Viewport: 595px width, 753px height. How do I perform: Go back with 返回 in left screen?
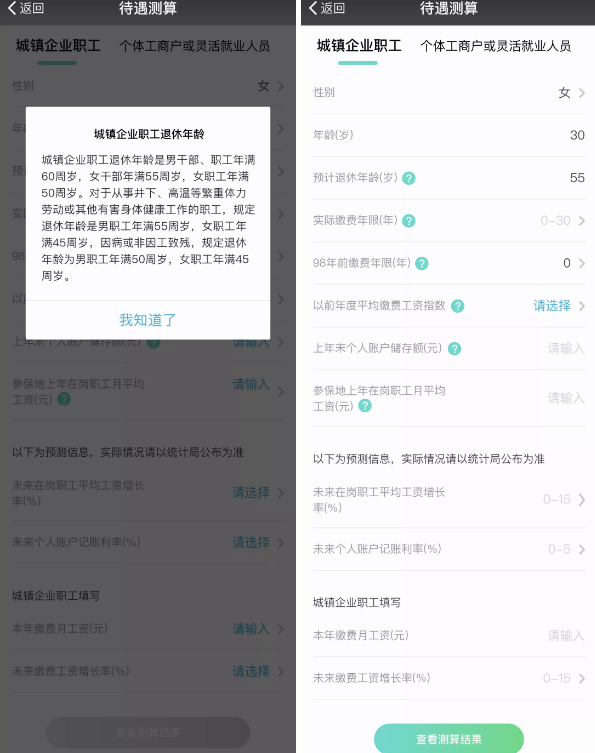click(x=26, y=8)
